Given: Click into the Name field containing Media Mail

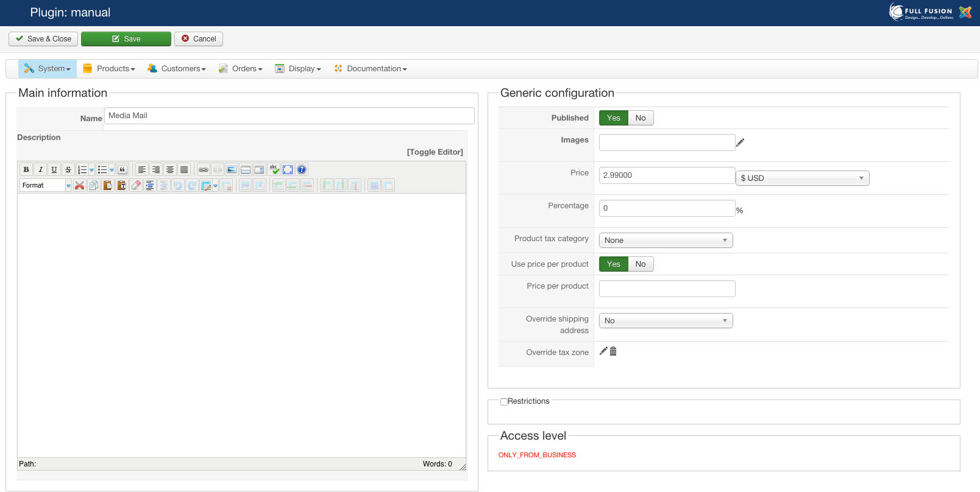Looking at the screenshot, I should 289,116.
